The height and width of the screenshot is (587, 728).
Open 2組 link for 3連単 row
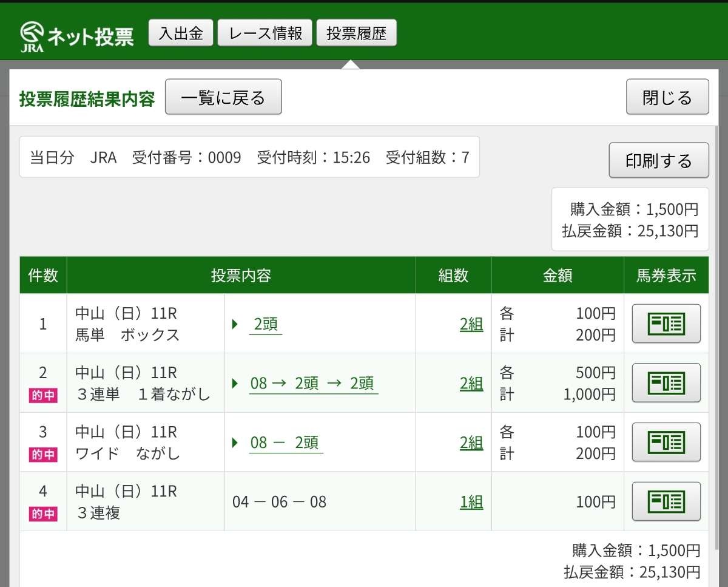(x=471, y=384)
